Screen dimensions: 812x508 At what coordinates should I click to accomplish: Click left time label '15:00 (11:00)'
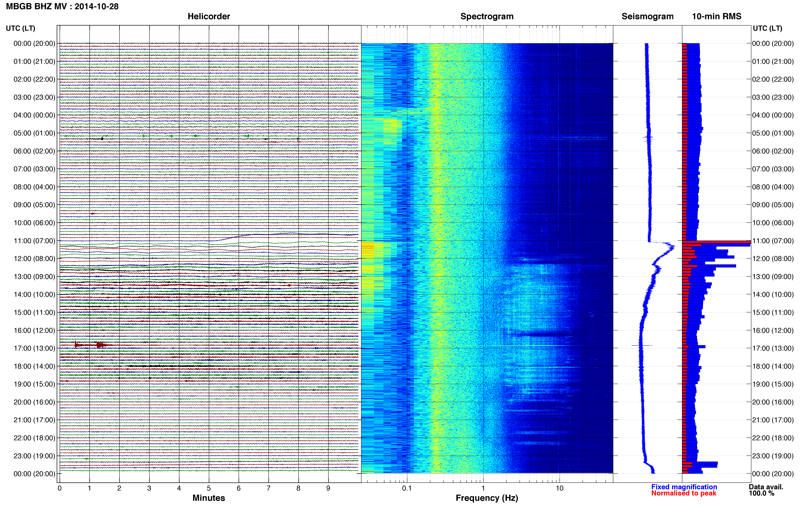click(x=34, y=312)
